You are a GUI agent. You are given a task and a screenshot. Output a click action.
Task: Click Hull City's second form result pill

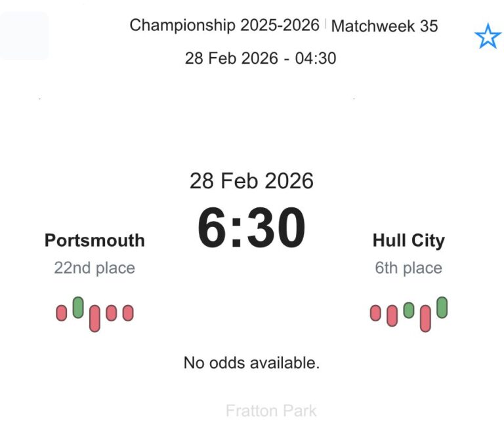click(392, 316)
